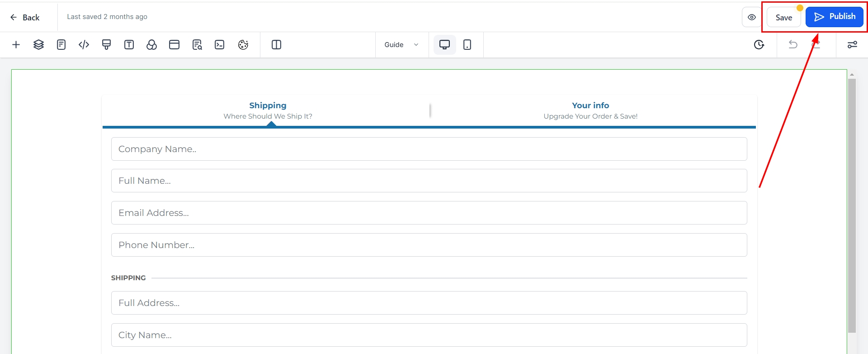Open the version history clock icon
Viewport: 868px width, 354px height.
[x=759, y=45]
